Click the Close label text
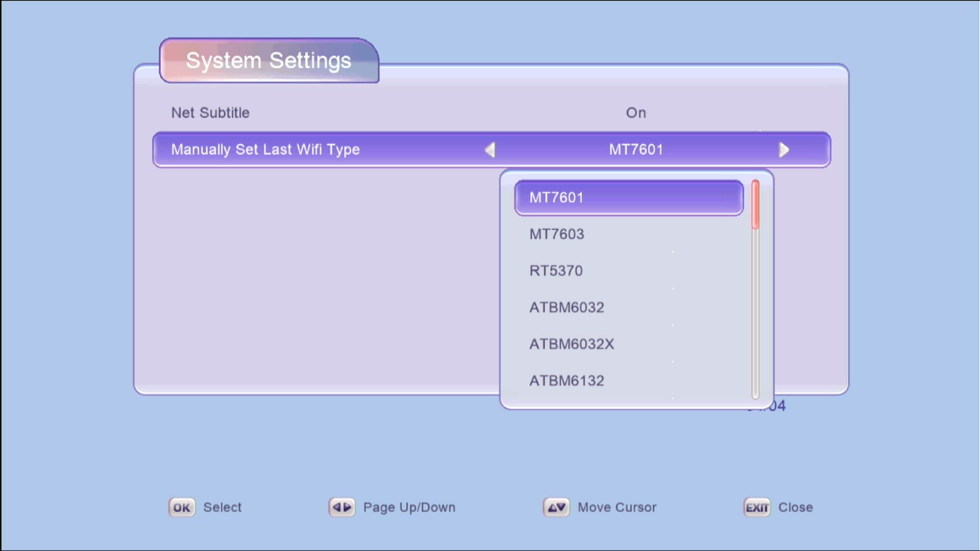The image size is (980, 551). (795, 507)
